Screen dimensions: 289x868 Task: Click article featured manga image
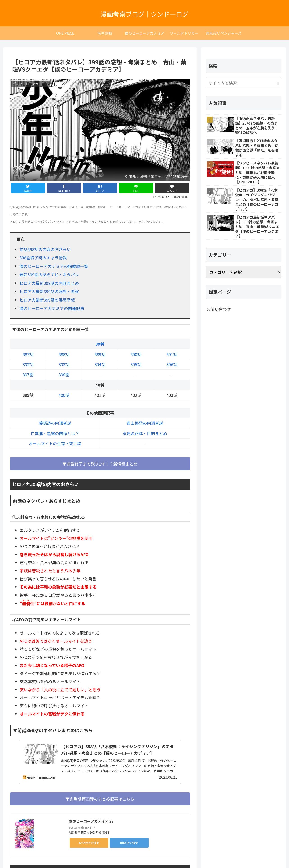point(100,130)
